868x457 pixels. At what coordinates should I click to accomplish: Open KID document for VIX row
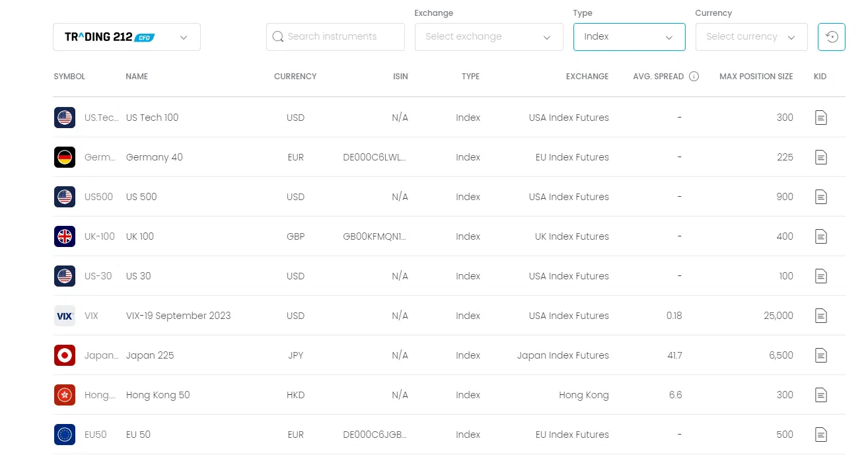(820, 316)
